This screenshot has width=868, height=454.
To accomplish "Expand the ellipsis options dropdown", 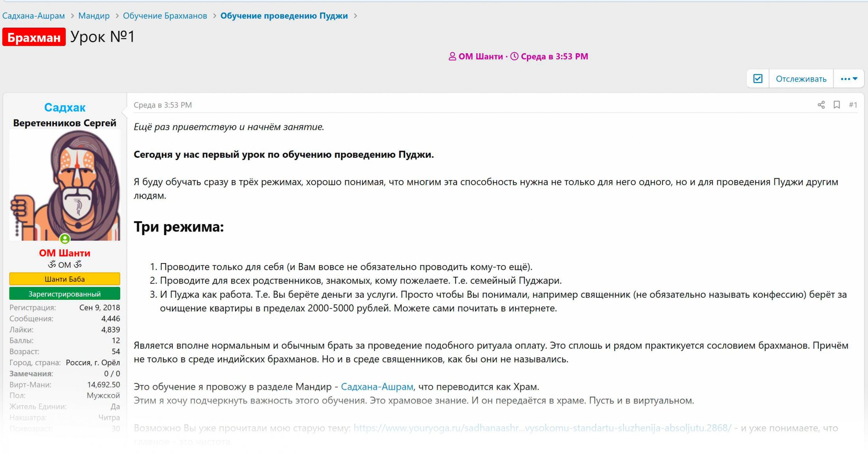I will tap(848, 78).
